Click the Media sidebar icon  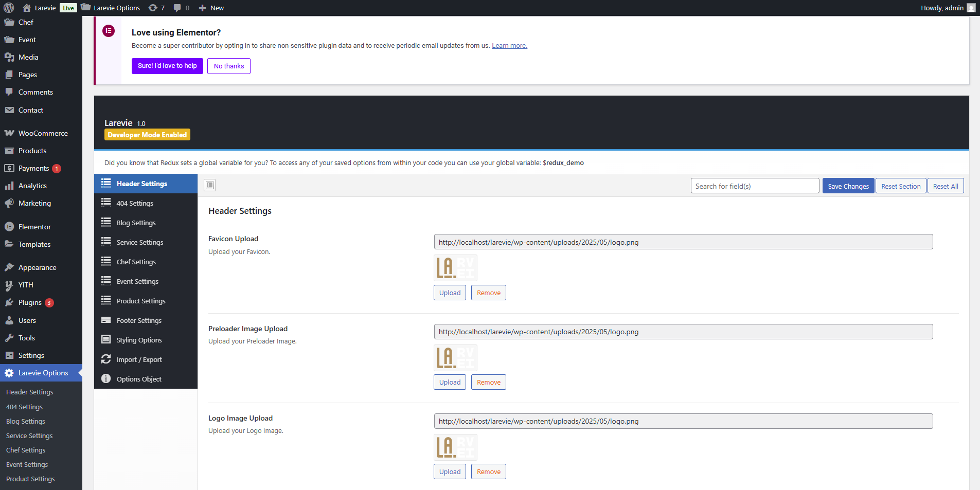click(x=9, y=57)
